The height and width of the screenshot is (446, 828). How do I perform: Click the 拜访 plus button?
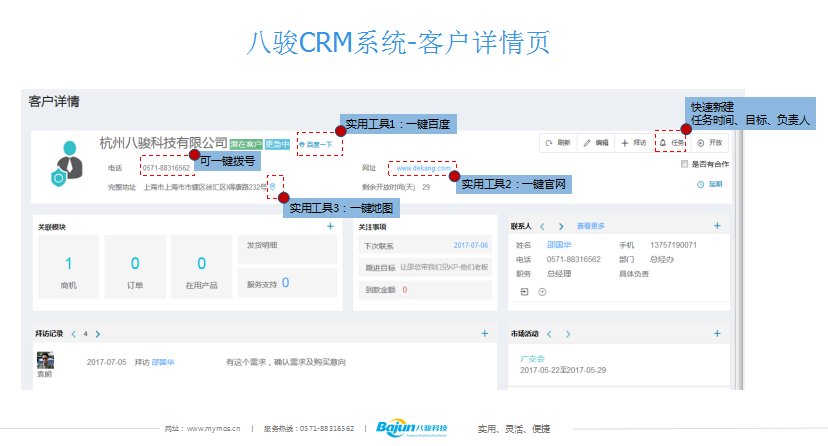click(633, 143)
